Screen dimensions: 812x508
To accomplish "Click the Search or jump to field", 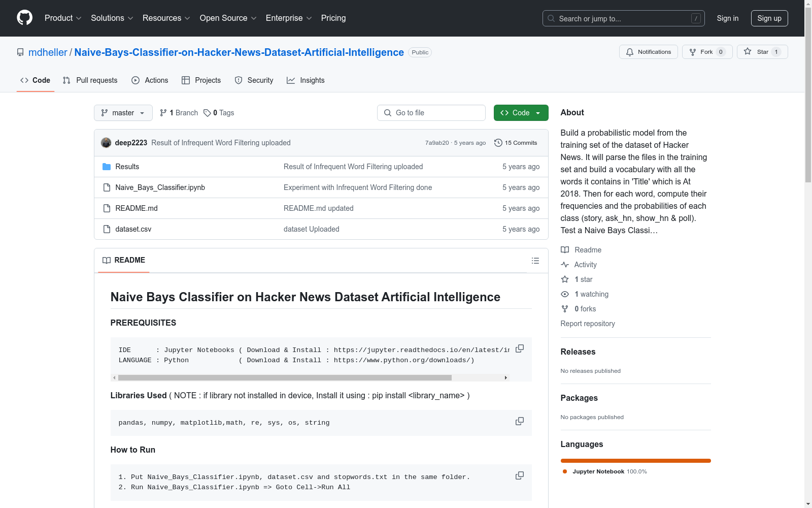I will [624, 18].
